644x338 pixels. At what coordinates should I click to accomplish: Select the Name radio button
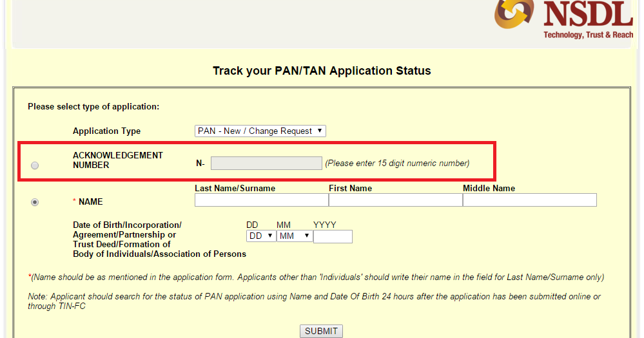pyautogui.click(x=35, y=202)
